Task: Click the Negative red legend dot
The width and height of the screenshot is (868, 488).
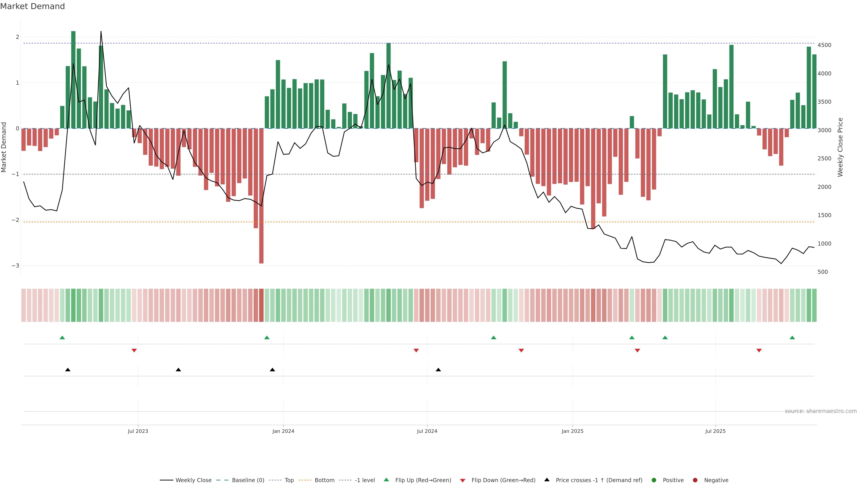Action: point(695,480)
